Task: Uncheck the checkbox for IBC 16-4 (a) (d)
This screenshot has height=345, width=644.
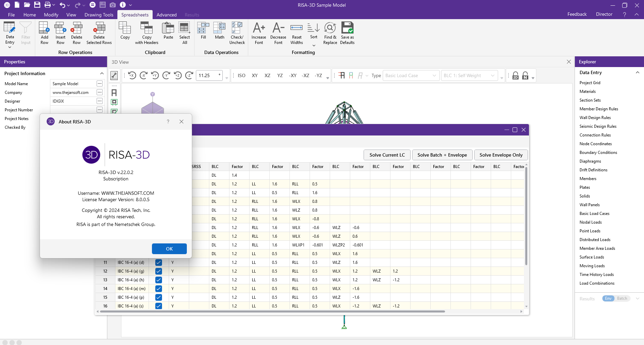Action: (159, 263)
